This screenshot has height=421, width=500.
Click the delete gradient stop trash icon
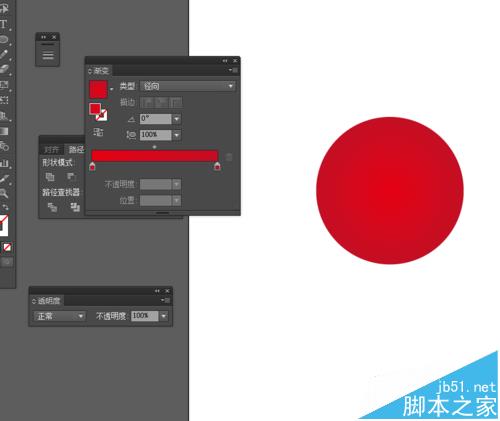point(229,157)
